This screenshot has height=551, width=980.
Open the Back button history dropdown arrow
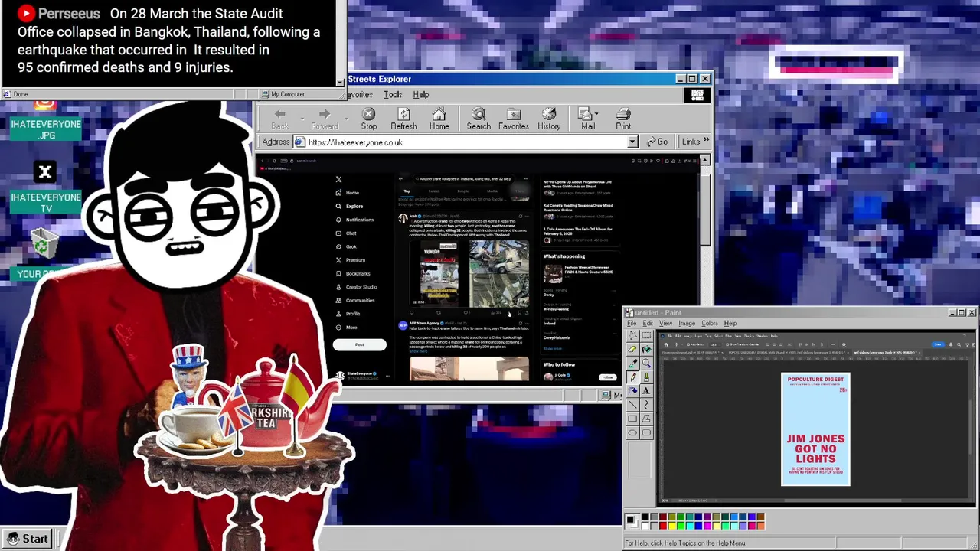[302, 119]
